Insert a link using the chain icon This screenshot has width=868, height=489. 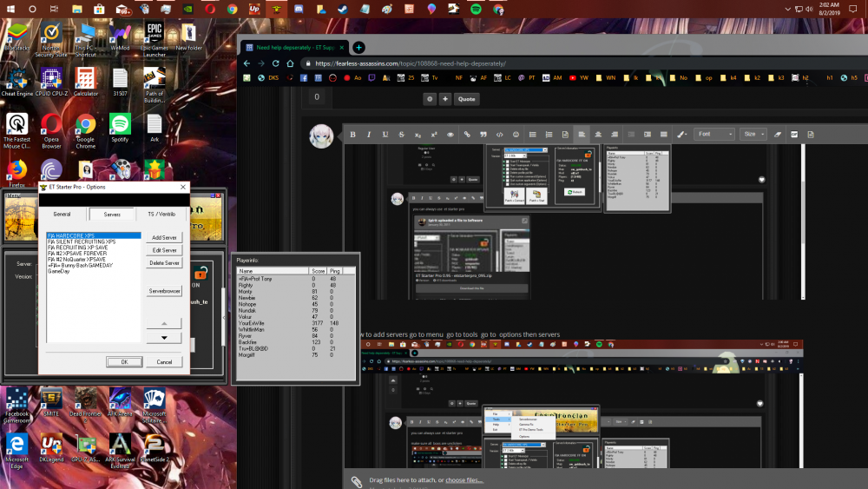point(467,135)
